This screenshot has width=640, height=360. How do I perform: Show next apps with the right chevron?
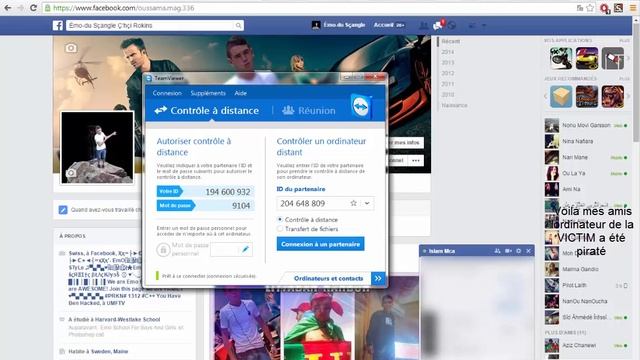(x=629, y=58)
